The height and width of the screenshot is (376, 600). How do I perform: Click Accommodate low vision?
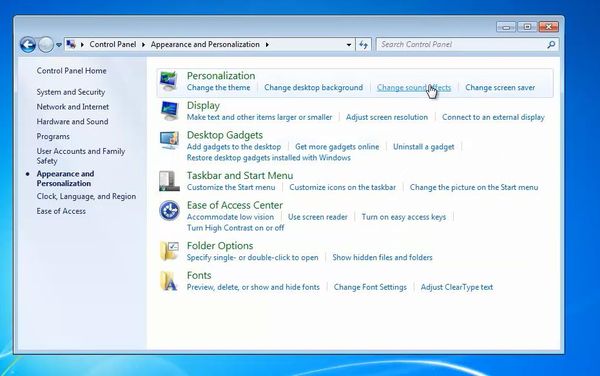tap(230, 217)
